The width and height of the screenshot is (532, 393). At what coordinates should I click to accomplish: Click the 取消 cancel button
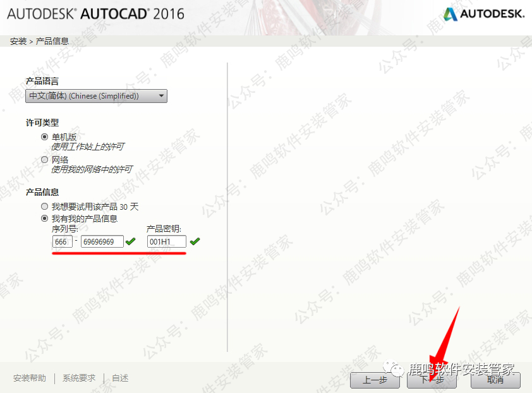tap(495, 380)
